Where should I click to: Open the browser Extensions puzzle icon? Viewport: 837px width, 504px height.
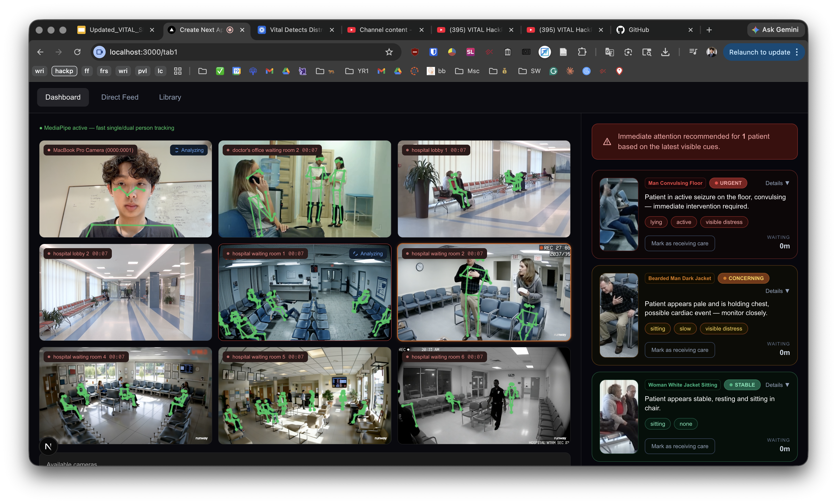(x=582, y=52)
